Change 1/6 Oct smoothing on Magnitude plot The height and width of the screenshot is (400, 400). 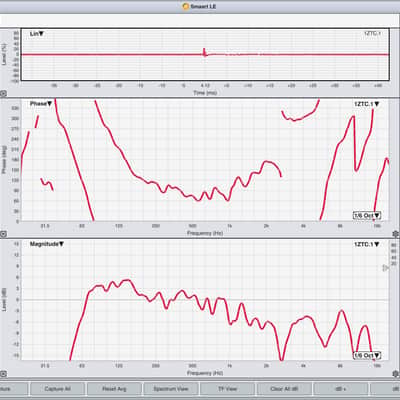click(367, 356)
